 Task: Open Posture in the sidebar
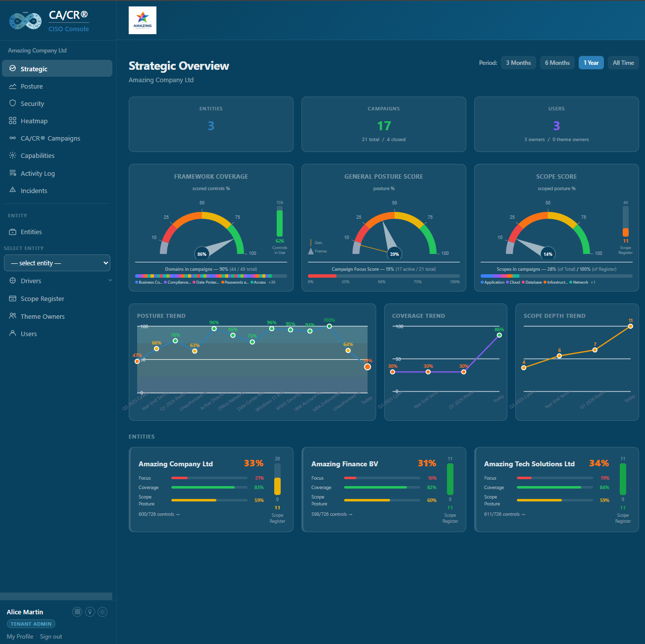pos(57,86)
